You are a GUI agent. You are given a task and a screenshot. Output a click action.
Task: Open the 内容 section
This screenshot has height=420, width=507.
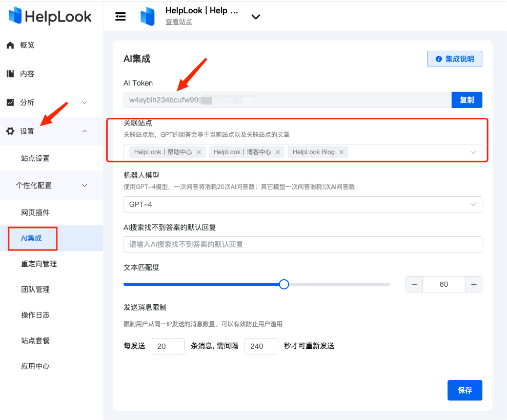point(27,74)
